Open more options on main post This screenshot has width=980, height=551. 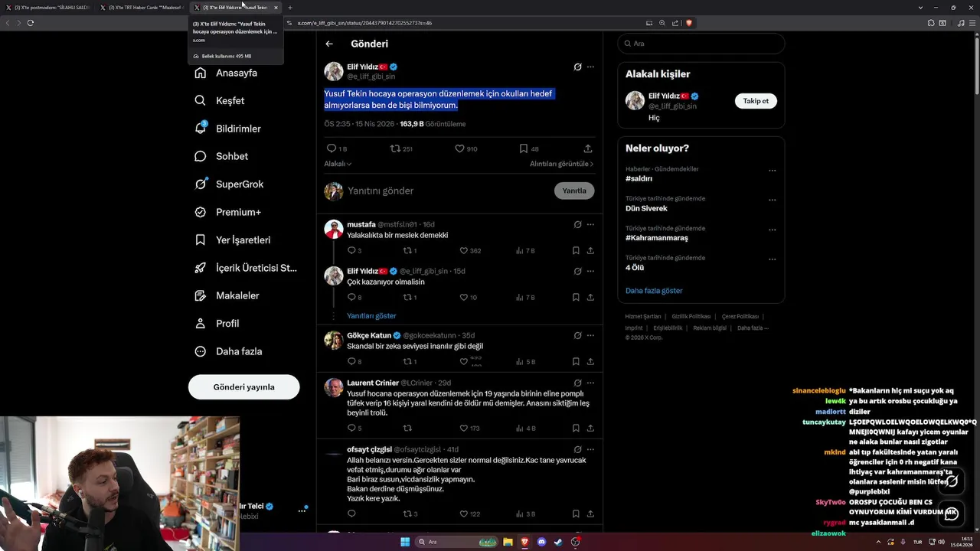click(590, 67)
